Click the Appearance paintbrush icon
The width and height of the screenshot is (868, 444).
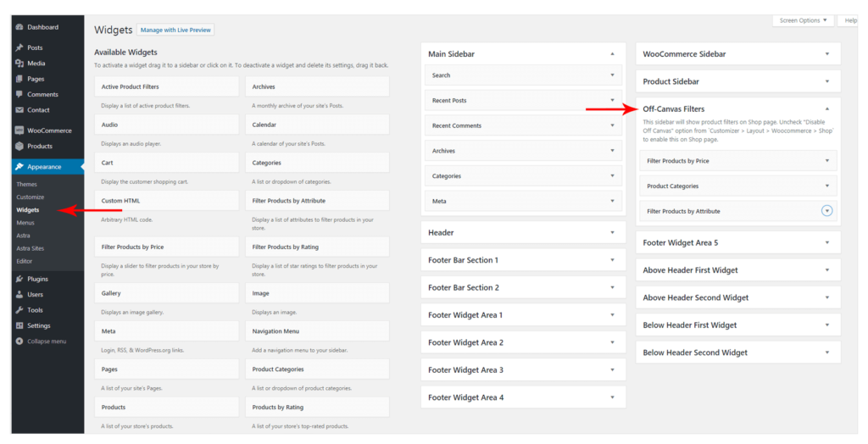pos(19,167)
